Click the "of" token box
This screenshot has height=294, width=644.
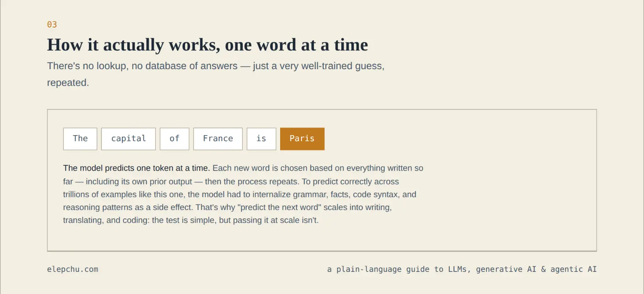point(174,139)
